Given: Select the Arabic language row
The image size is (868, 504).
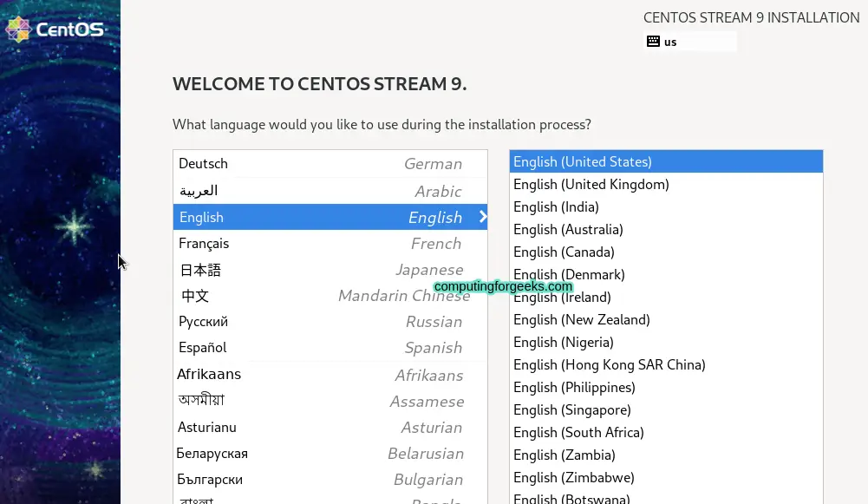Looking at the screenshot, I should [x=330, y=191].
